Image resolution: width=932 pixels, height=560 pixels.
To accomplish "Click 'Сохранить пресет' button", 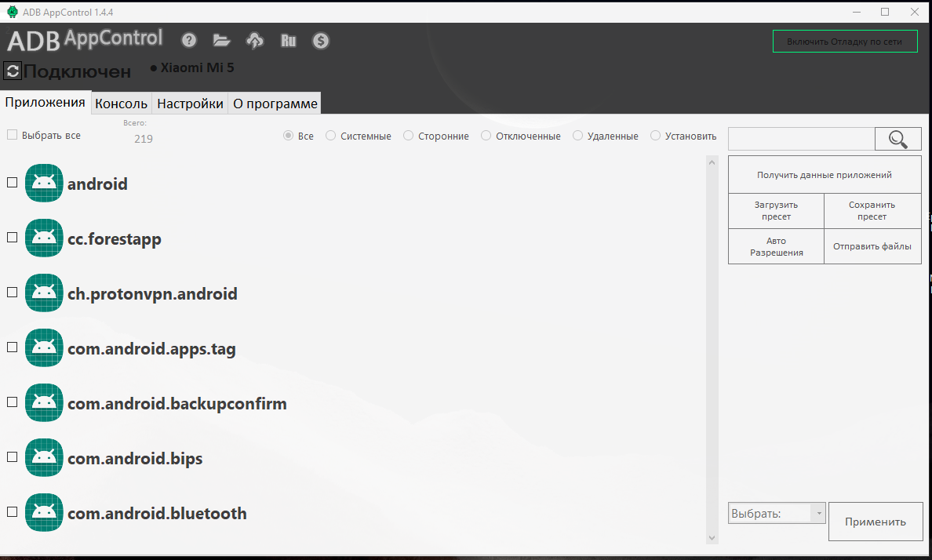I will pyautogui.click(x=872, y=211).
